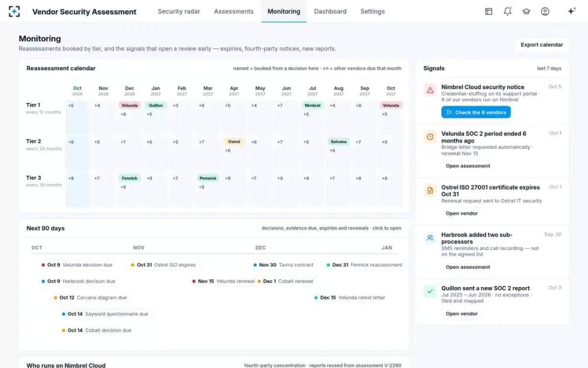Click the Nimbrel warning triangle icon
This screenshot has height=368, width=588.
click(430, 90)
